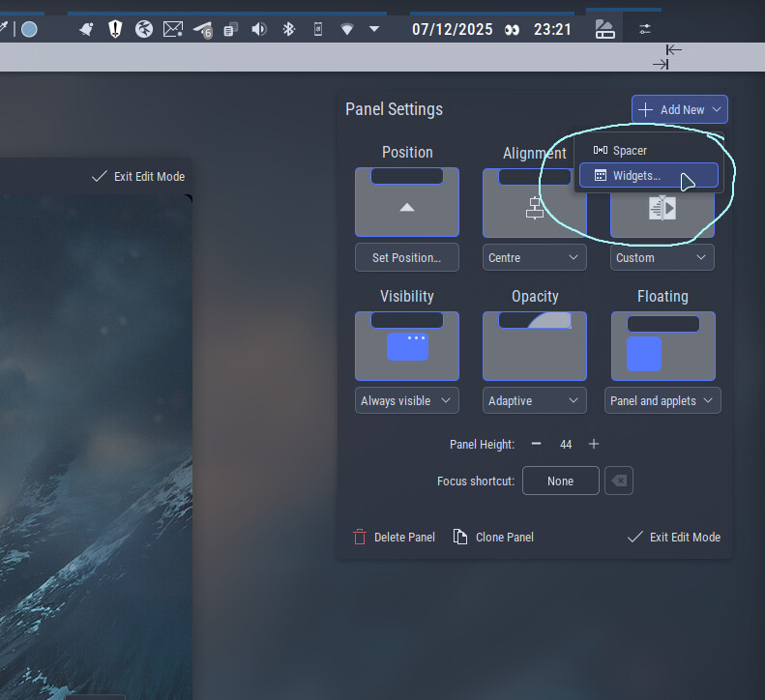765x700 pixels.
Task: Click the panel configure sliders icon
Action: 645,29
